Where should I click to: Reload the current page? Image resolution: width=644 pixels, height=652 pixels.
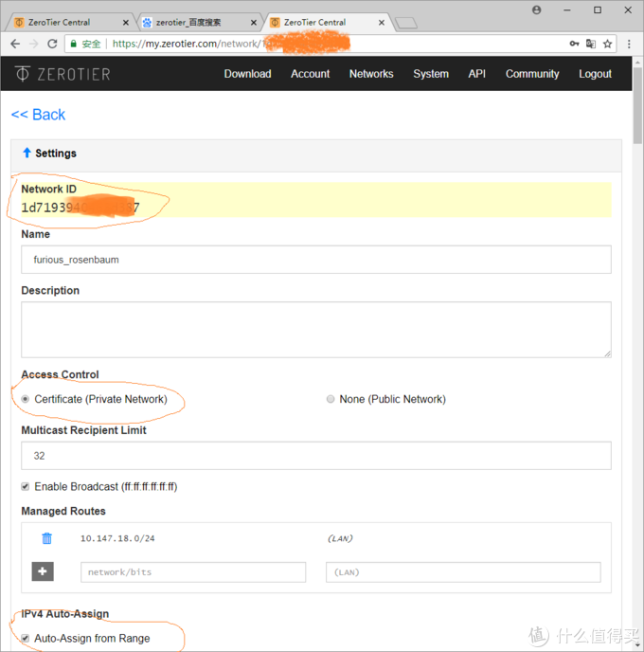[x=52, y=44]
